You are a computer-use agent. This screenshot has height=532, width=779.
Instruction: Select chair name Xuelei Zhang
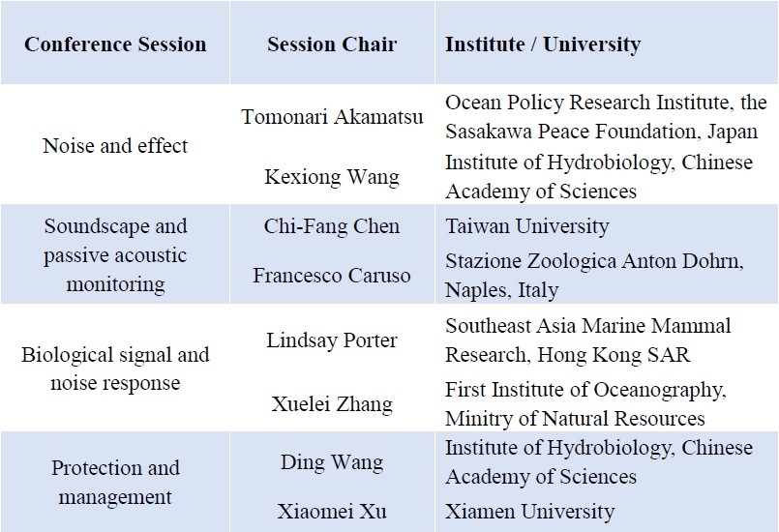pos(332,403)
